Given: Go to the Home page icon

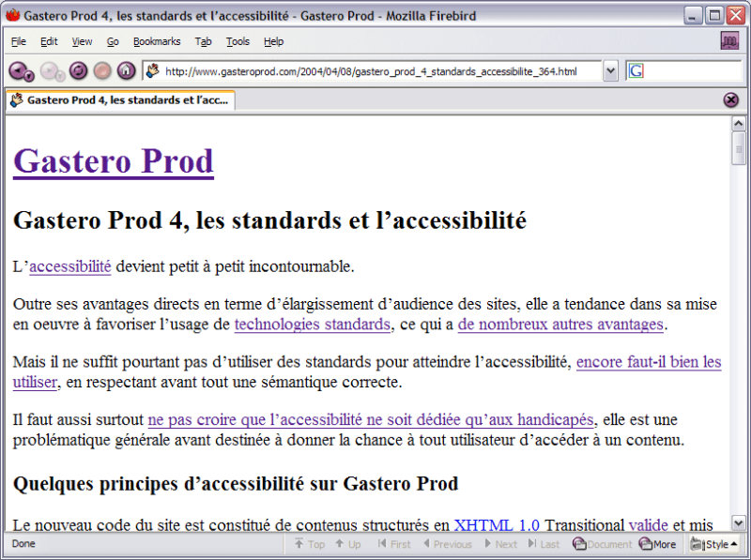Looking at the screenshot, I should (x=126, y=71).
